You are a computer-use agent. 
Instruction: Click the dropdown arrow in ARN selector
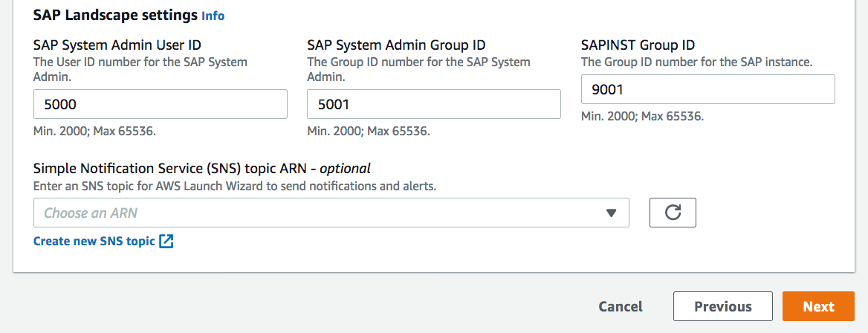coord(611,213)
